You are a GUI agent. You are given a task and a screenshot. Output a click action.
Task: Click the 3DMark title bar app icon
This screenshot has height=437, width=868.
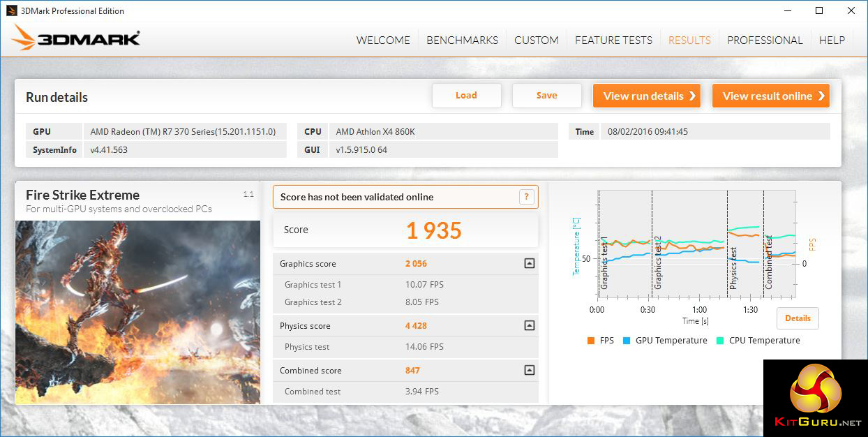coord(10,10)
